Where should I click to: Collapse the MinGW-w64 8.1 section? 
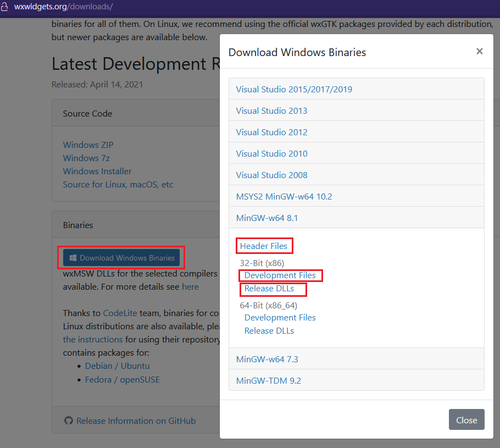tap(267, 218)
